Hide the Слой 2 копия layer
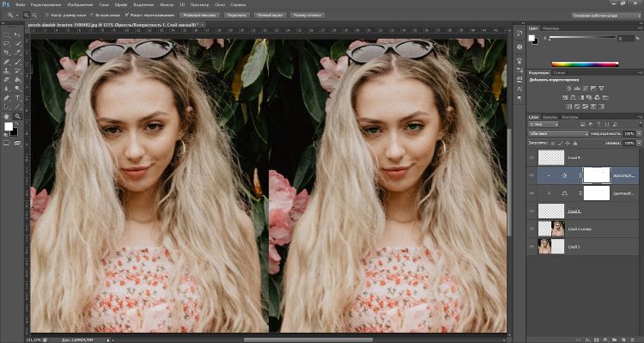 tap(532, 229)
